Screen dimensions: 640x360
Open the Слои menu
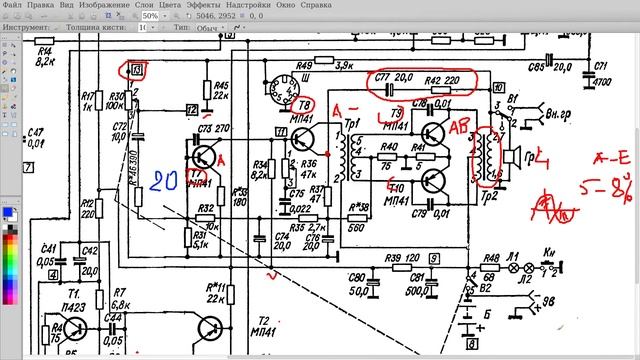coord(144,5)
